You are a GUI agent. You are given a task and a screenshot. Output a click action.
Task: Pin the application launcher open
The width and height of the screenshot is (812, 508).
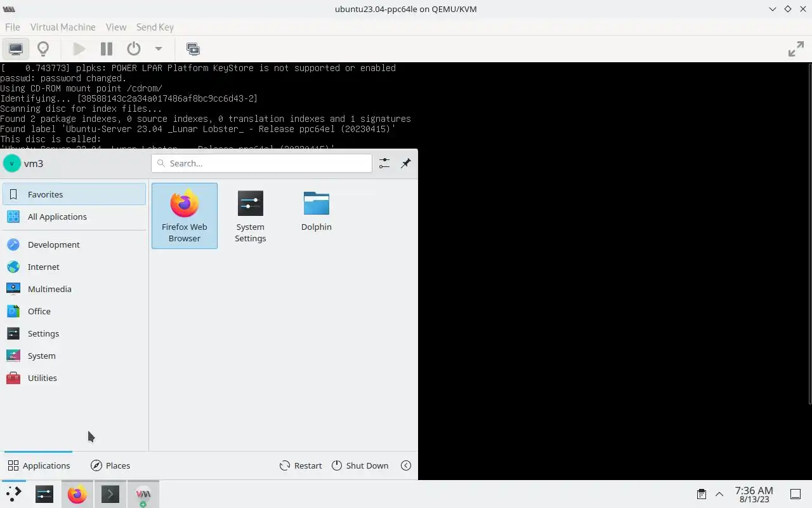(x=405, y=163)
